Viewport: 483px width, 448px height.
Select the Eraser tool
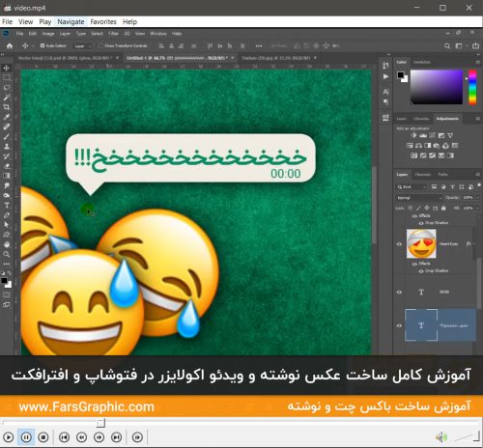6,166
